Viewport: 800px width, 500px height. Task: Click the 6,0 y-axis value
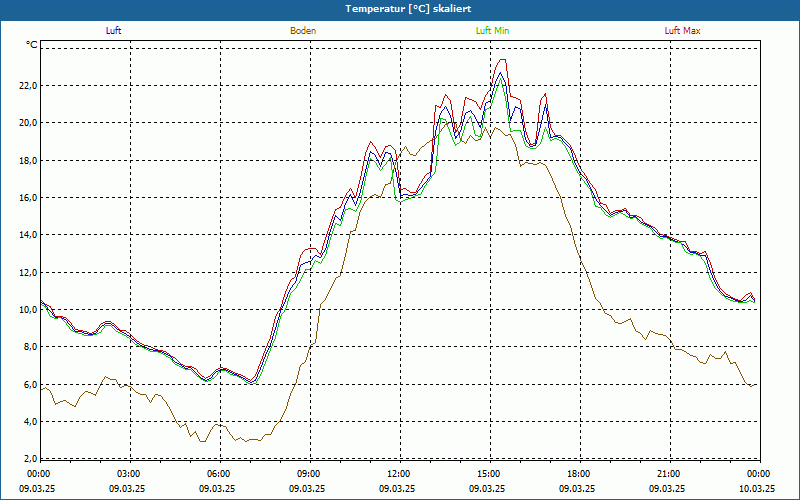31,385
